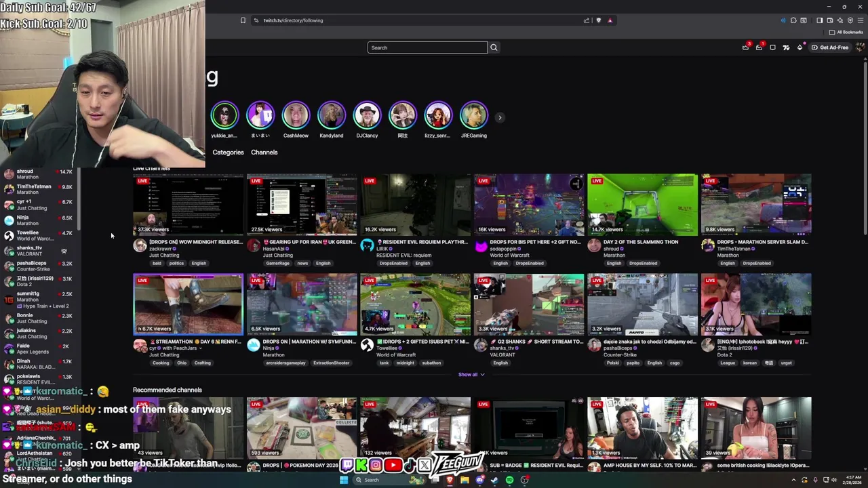
Task: Open the 16.2K viewers Resident Evil stream thumbnail
Action: (x=415, y=205)
